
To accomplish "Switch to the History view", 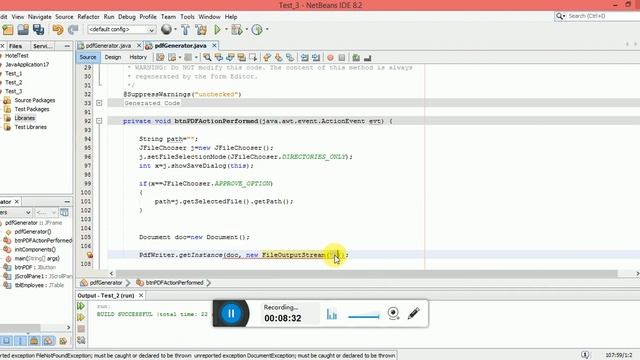I will coord(138,58).
